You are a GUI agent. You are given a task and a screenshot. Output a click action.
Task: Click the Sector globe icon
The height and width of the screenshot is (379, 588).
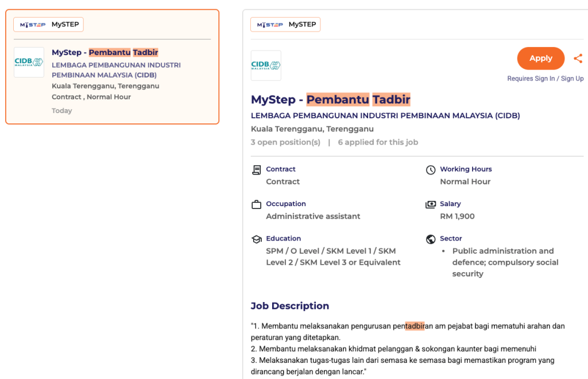point(431,239)
